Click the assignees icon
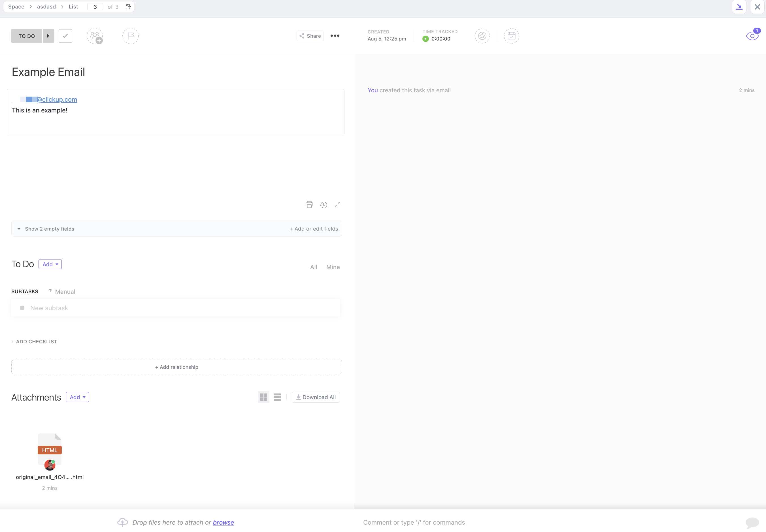 tap(95, 36)
